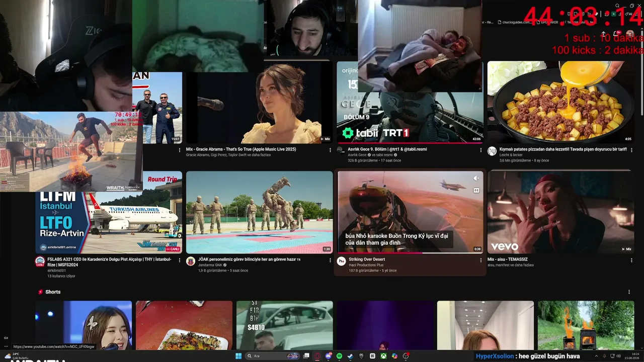Open Discord from the taskbar

click(329, 356)
